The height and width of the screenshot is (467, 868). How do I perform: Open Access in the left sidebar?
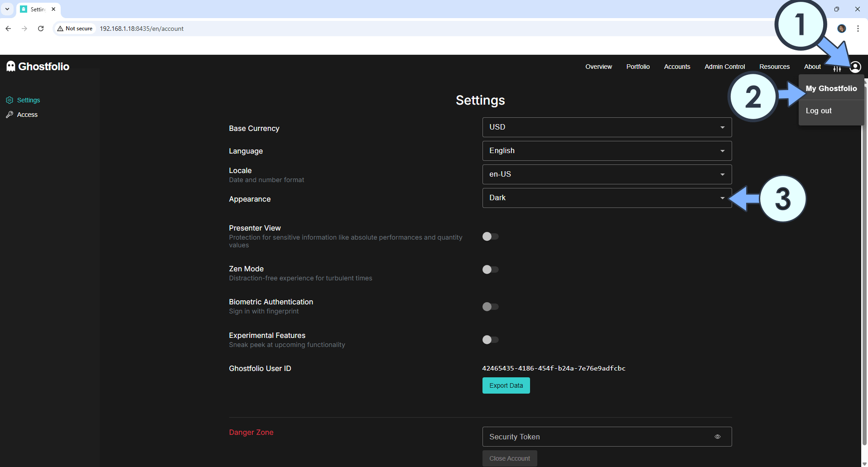click(27, 115)
